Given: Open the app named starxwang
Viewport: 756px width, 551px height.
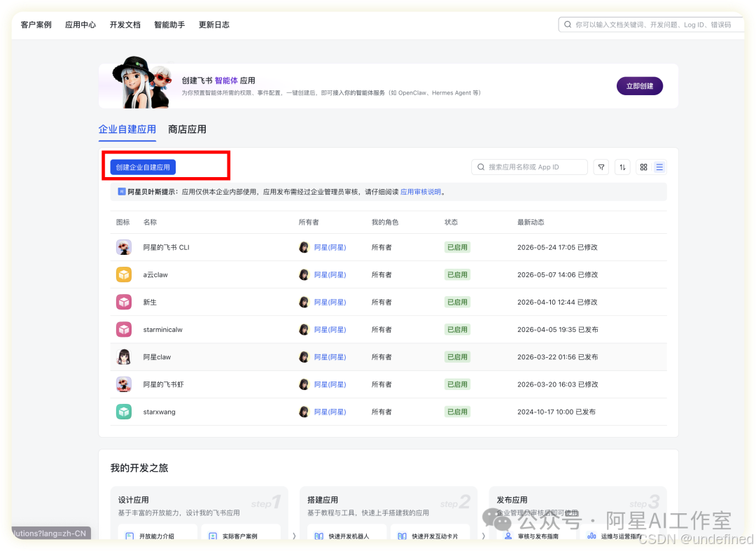Looking at the screenshot, I should pyautogui.click(x=159, y=412).
